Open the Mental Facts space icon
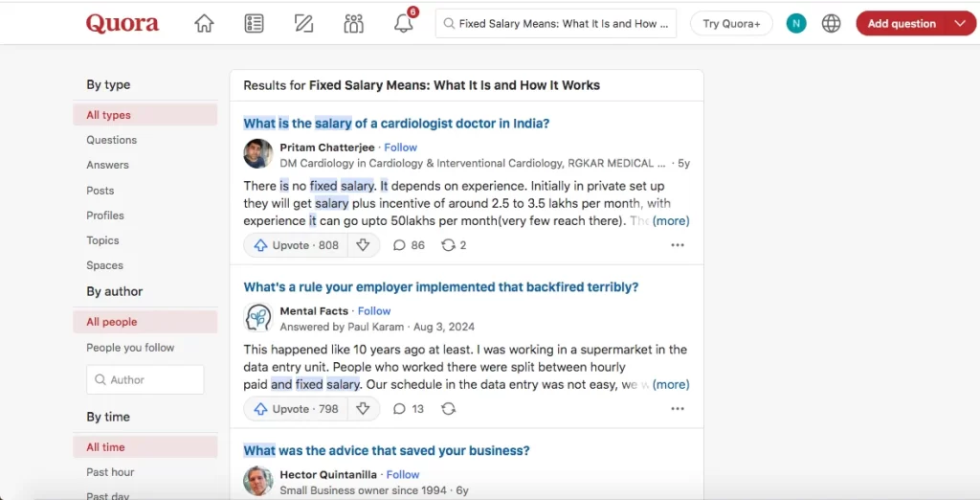980x500 pixels. coord(258,317)
